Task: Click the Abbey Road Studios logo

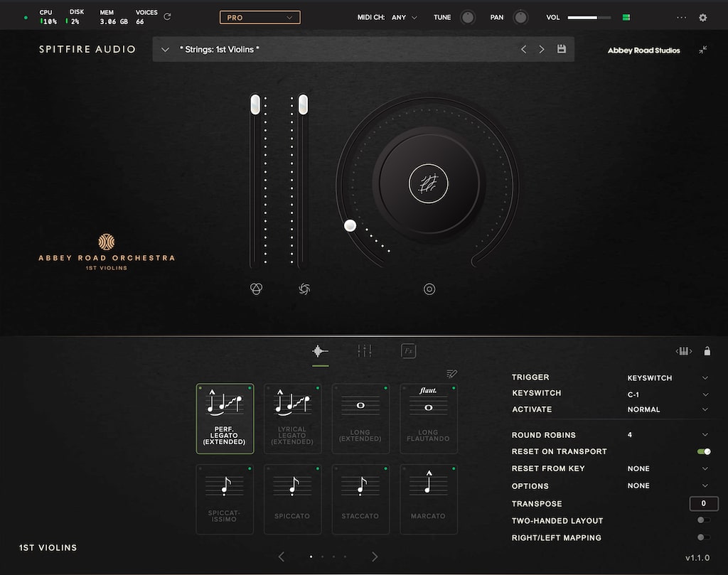Action: click(644, 50)
